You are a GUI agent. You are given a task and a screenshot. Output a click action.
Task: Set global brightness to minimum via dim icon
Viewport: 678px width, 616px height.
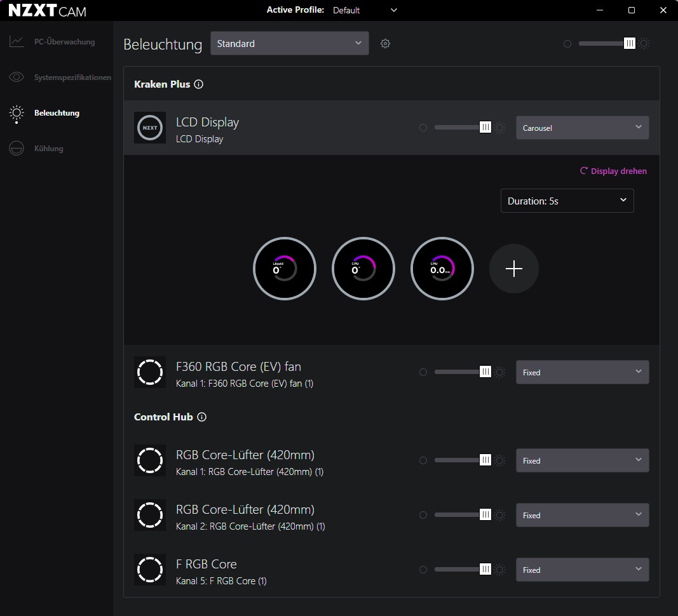[x=567, y=44]
